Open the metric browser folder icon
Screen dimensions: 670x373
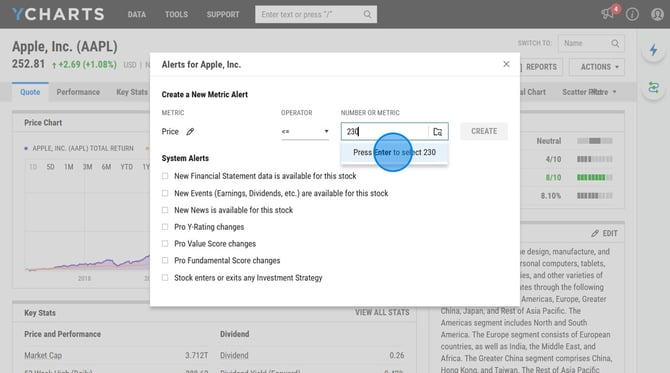pyautogui.click(x=438, y=132)
